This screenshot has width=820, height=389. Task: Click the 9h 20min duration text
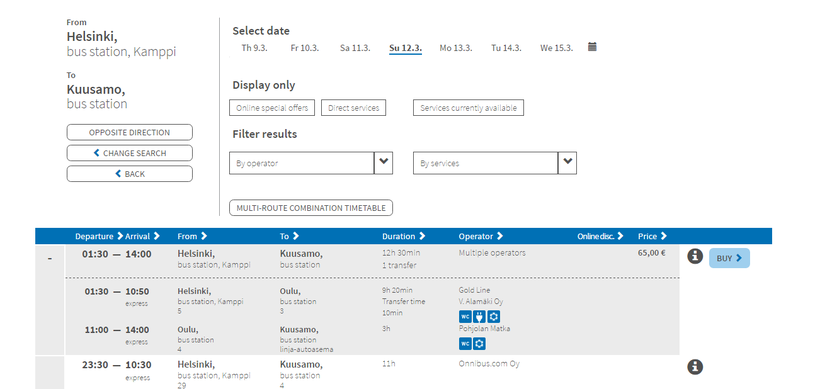(397, 290)
